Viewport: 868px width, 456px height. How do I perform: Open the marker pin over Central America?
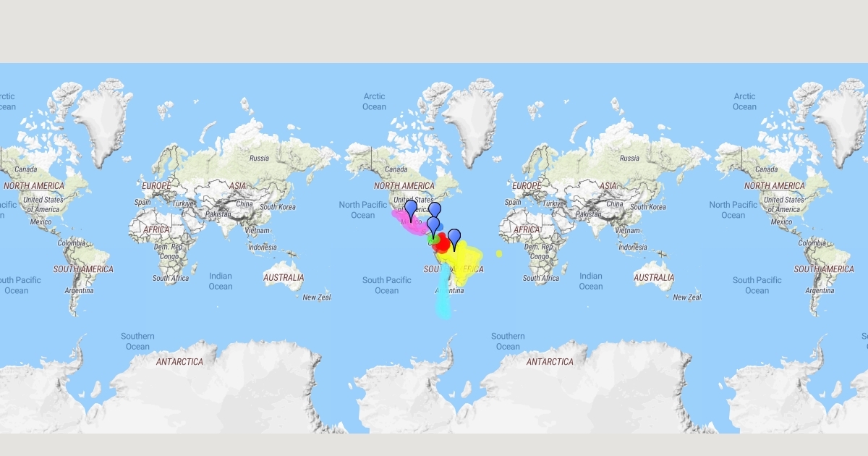433,225
